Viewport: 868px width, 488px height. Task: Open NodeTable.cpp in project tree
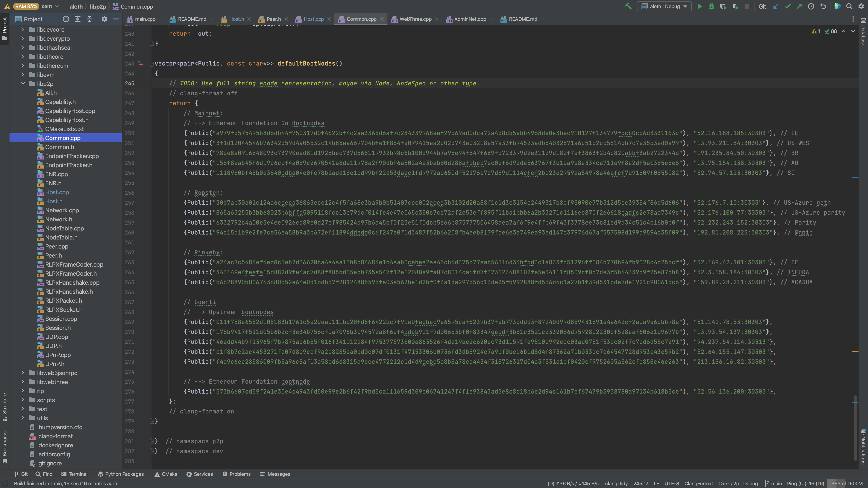point(64,228)
